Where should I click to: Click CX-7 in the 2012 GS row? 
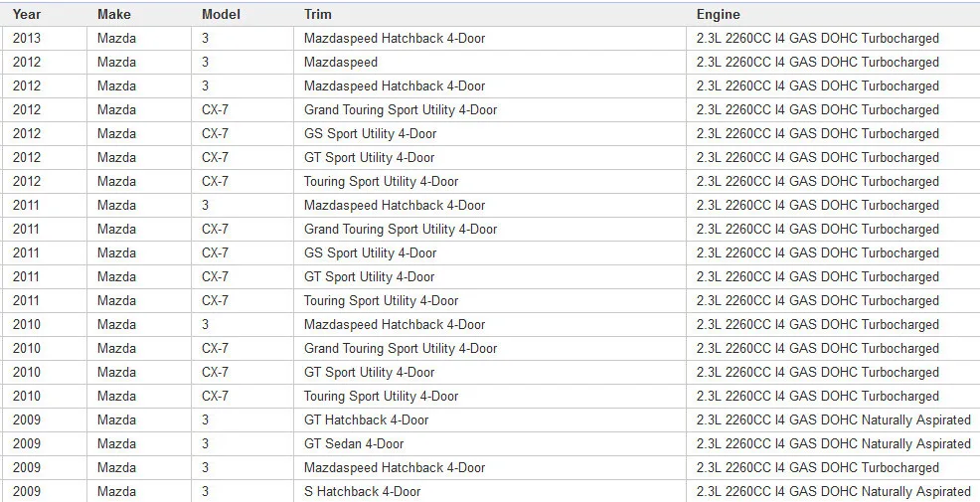(243, 133)
